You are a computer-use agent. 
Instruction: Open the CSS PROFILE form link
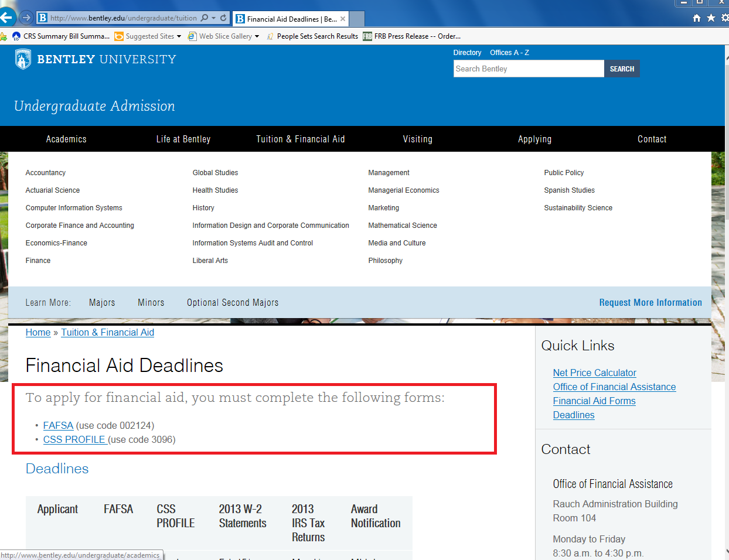[75, 440]
